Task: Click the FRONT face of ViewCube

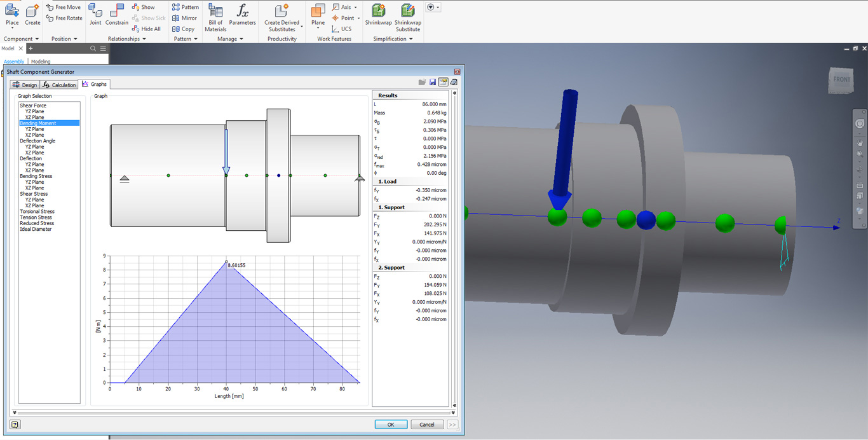Action: click(841, 79)
